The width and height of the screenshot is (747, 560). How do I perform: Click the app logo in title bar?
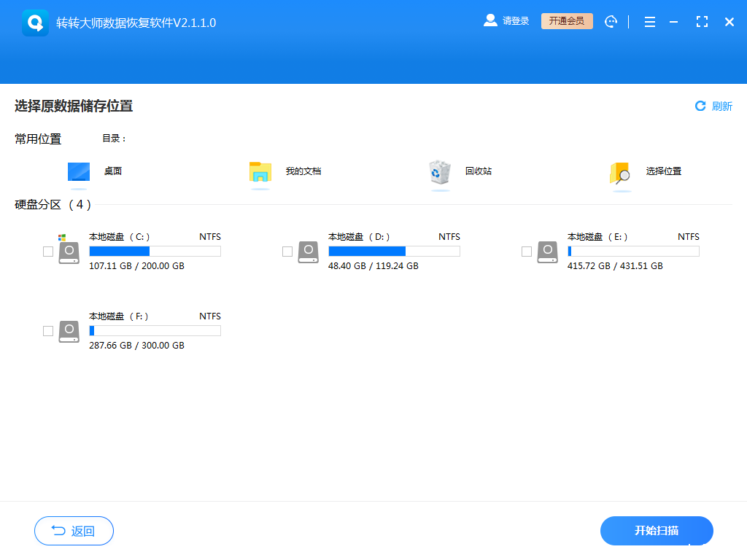35,21
